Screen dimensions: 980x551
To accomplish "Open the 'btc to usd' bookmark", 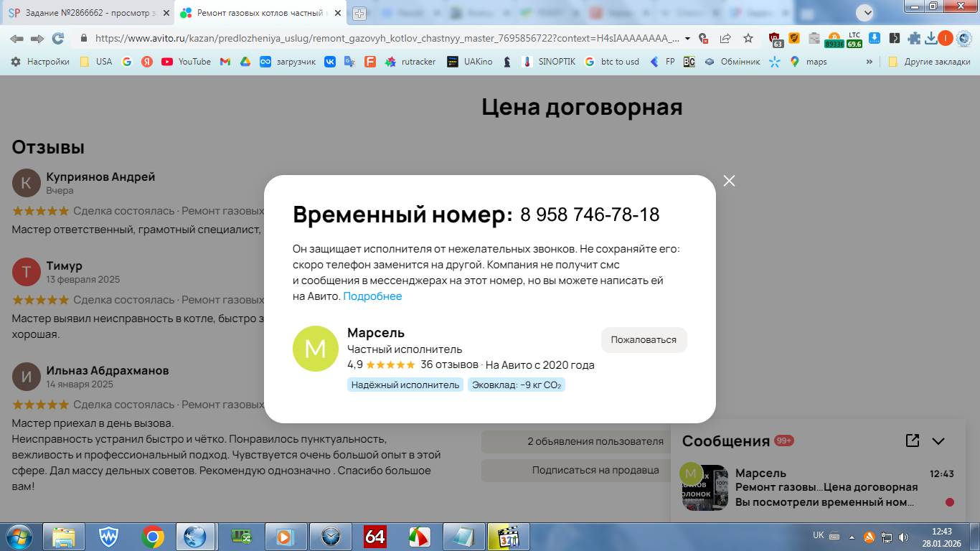I will tap(611, 62).
